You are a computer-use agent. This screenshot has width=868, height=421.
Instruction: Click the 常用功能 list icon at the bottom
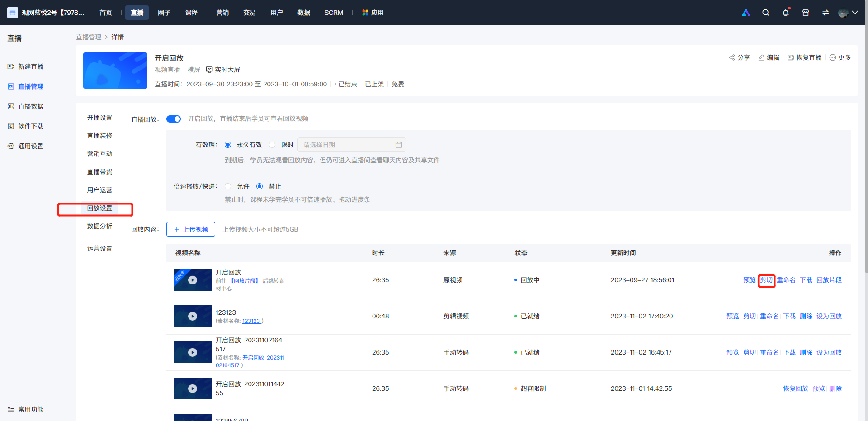tap(11, 409)
